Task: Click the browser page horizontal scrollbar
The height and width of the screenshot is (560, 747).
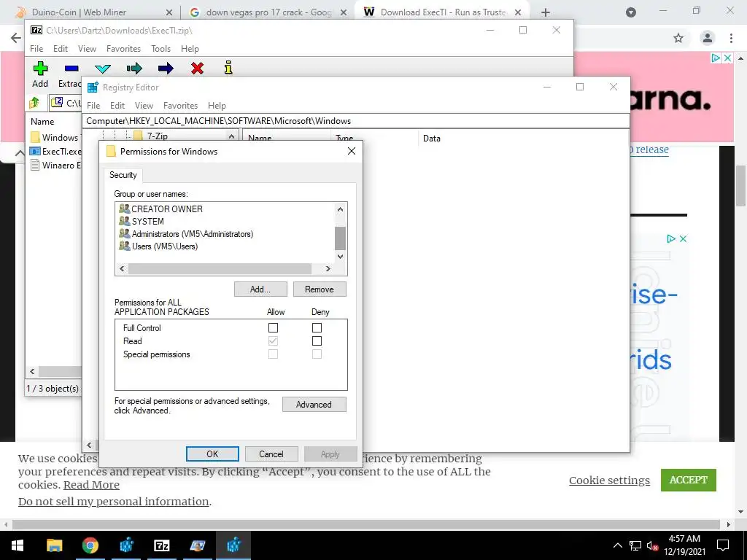Action: pos(366,524)
